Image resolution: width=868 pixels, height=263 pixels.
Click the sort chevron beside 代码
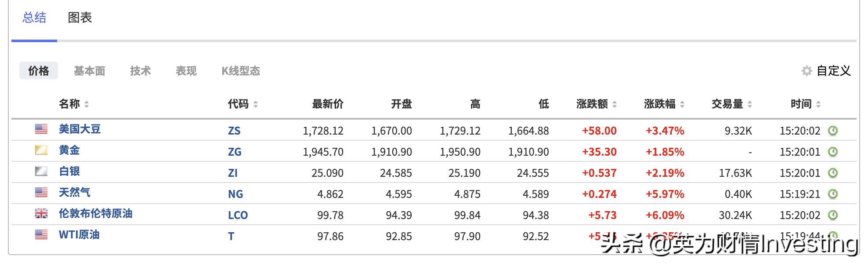coord(256,104)
